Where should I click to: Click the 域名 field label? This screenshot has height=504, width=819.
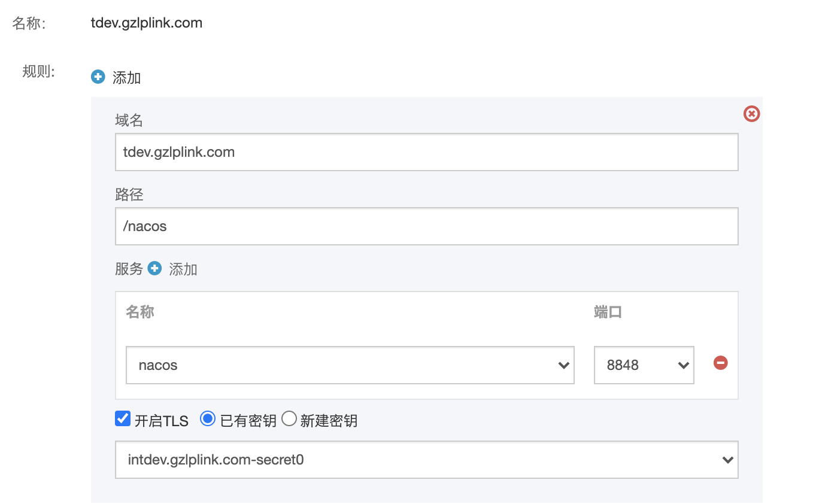[x=129, y=121]
